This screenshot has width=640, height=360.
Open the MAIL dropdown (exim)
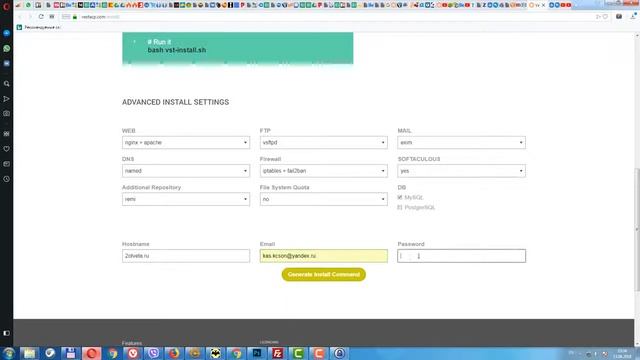462,142
